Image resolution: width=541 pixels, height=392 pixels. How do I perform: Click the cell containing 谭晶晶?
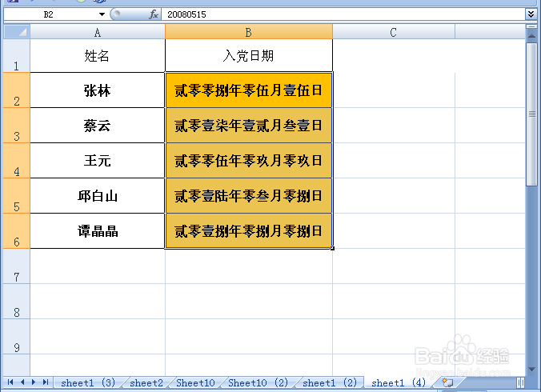pos(98,231)
